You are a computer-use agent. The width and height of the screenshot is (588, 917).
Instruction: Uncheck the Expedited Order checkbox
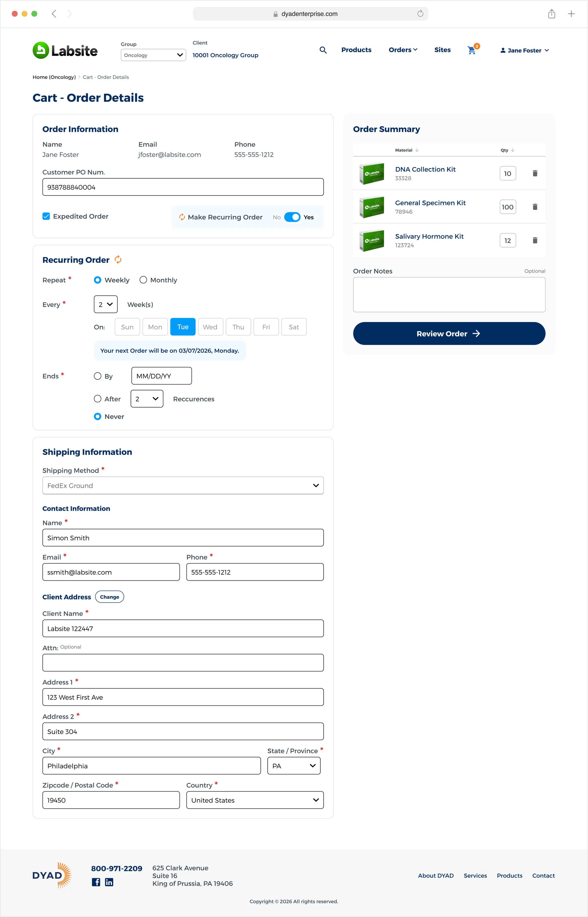click(46, 216)
